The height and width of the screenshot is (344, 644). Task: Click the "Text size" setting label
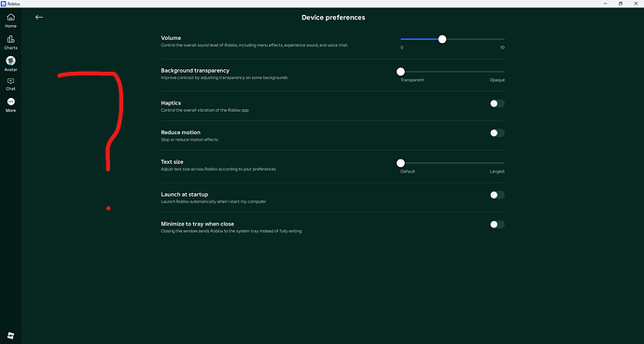pyautogui.click(x=172, y=162)
